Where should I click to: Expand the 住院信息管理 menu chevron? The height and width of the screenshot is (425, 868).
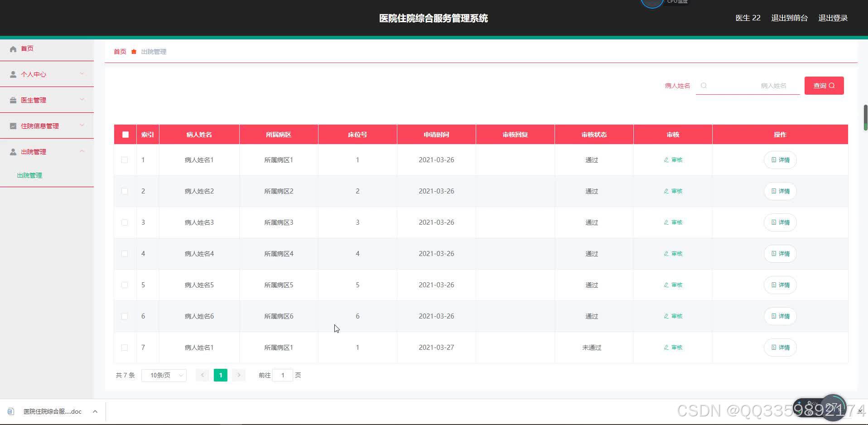coord(82,126)
